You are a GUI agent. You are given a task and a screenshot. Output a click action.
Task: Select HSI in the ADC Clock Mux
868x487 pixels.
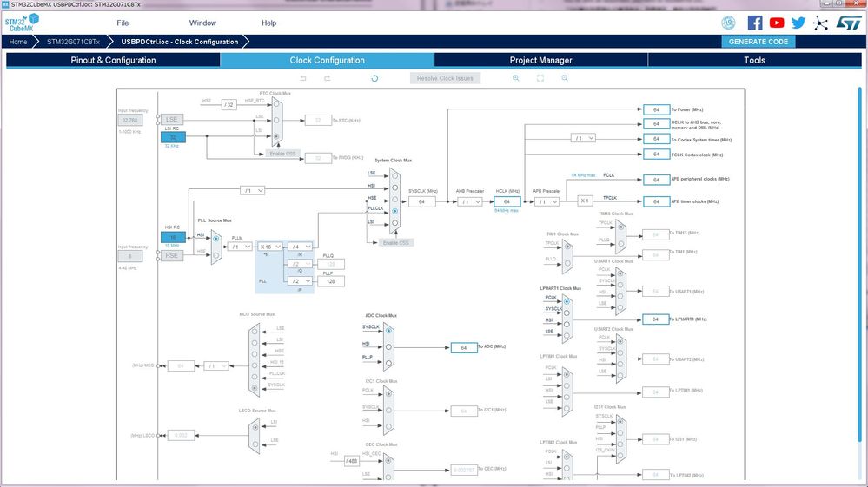coord(388,347)
